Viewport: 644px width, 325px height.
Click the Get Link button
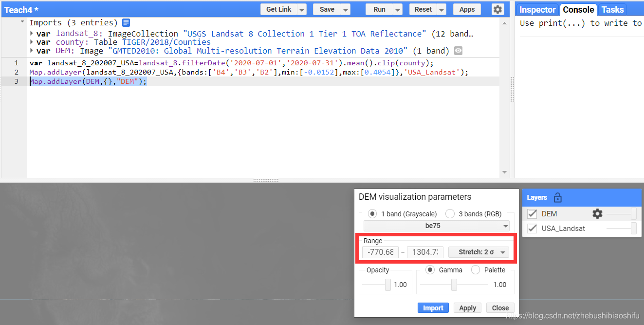click(279, 9)
